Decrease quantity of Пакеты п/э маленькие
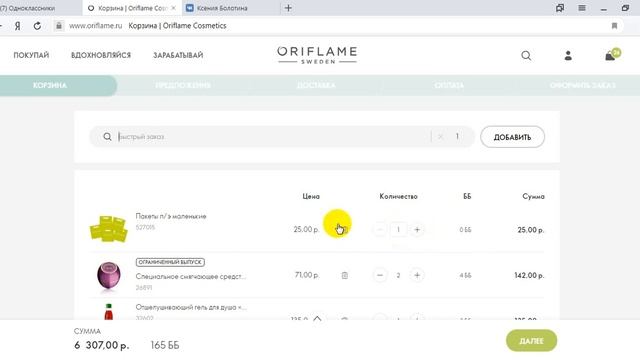Image resolution: width=640 pixels, height=360 pixels. click(380, 230)
